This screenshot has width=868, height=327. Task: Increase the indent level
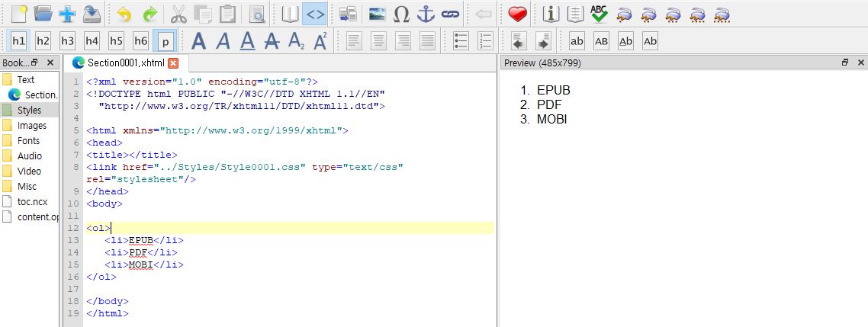pyautogui.click(x=543, y=41)
